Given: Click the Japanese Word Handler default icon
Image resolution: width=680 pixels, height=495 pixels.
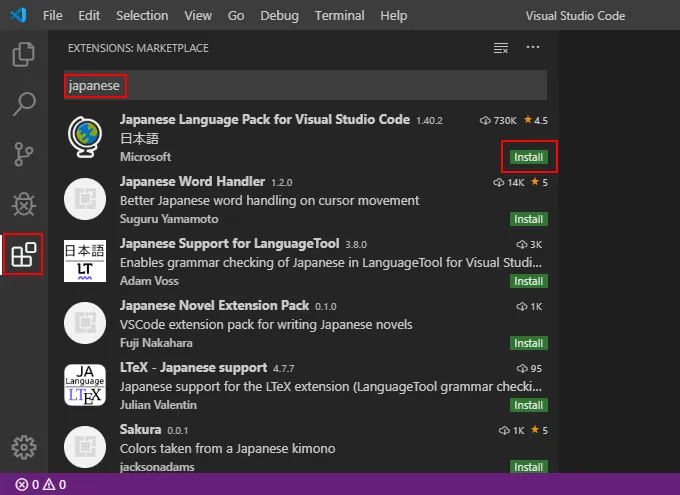Looking at the screenshot, I should pos(85,199).
